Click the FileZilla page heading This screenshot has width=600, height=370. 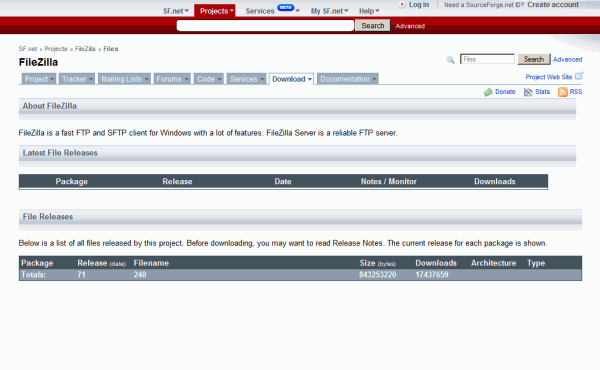coord(38,62)
